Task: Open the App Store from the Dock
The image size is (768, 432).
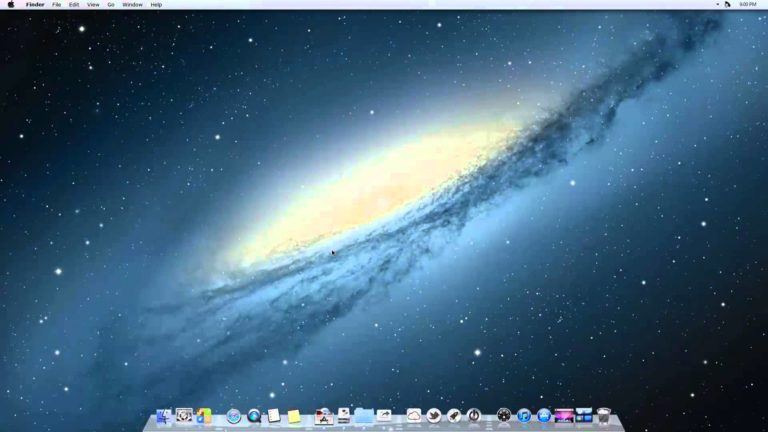Action: point(544,416)
